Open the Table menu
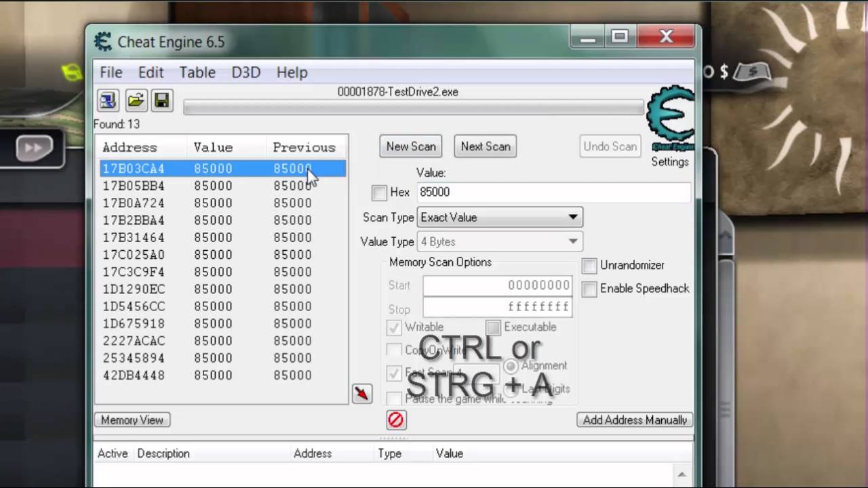Screen dimensions: 868x488 197,73
